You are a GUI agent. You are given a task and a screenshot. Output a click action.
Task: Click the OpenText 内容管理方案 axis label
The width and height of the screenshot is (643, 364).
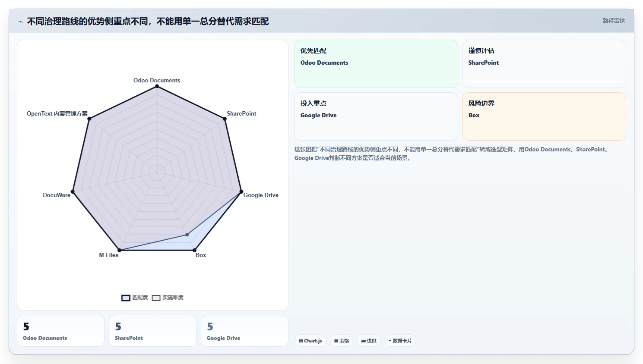(57, 113)
